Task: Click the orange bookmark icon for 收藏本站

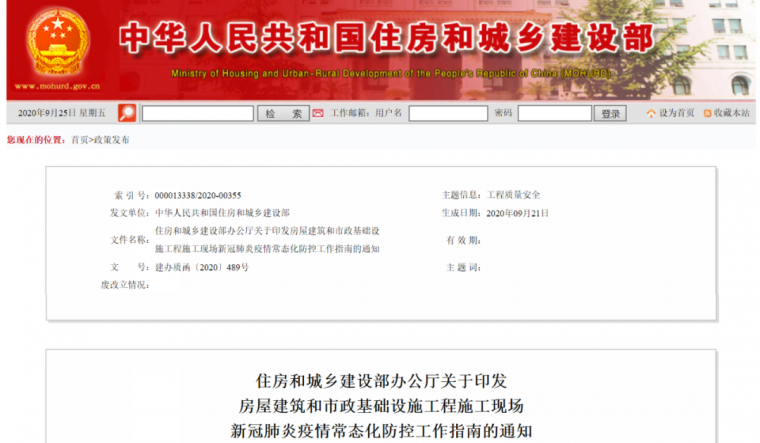Action: pyautogui.click(x=707, y=114)
